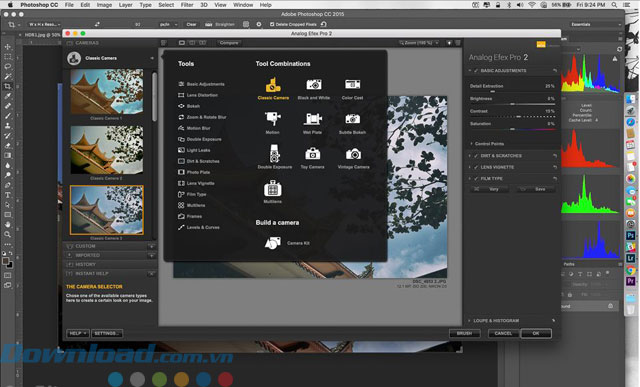Click OK to apply the effect
640x387 pixels.
click(536, 334)
